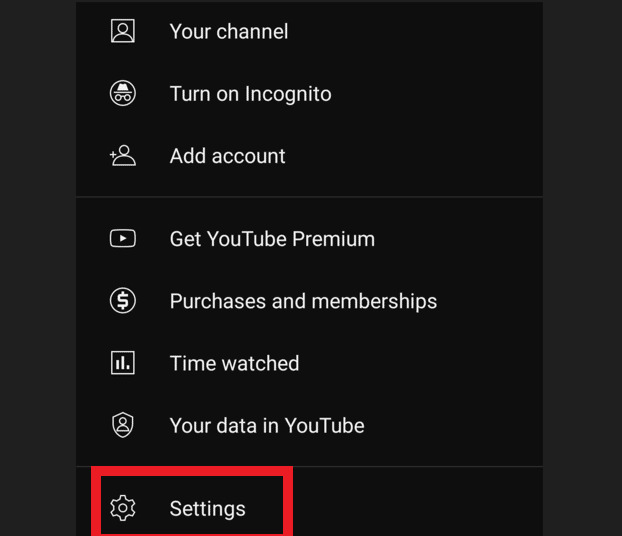Click the add-person icon with plus sign
Screen dimensions: 622x536
click(123, 156)
